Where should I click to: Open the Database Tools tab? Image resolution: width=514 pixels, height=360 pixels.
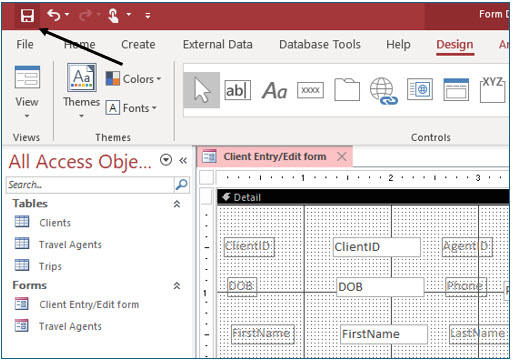320,44
